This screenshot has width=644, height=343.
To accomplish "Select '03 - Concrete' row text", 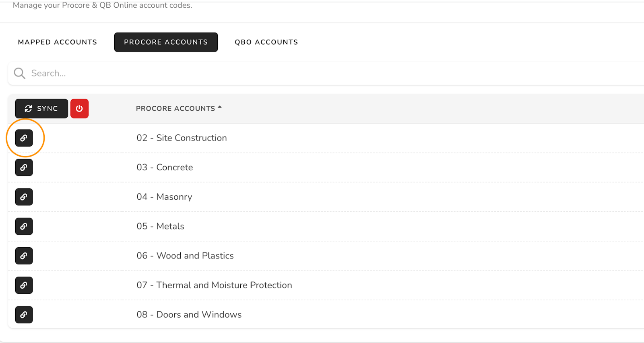I will pyautogui.click(x=165, y=167).
